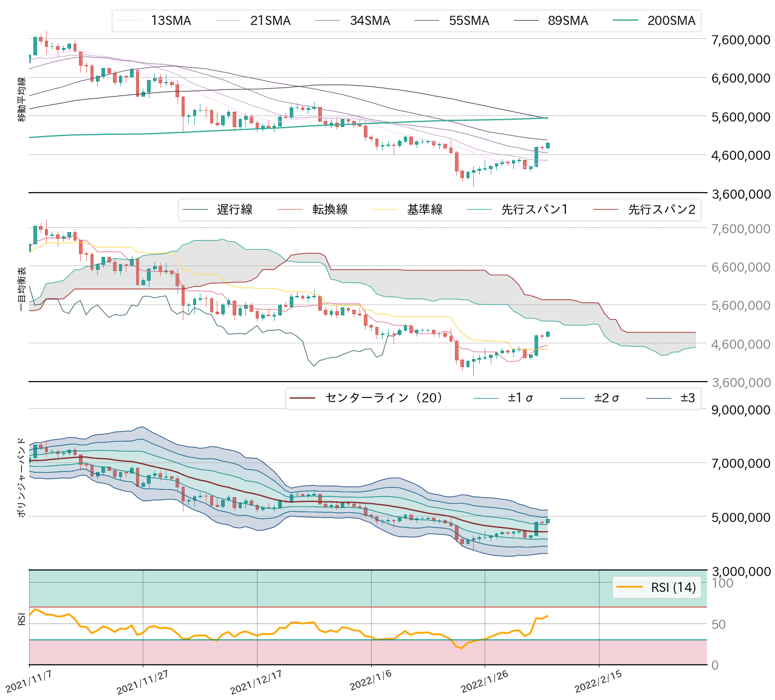The image size is (775, 700).
Task: Click the 移動平均線 panel title
Action: tap(21, 97)
